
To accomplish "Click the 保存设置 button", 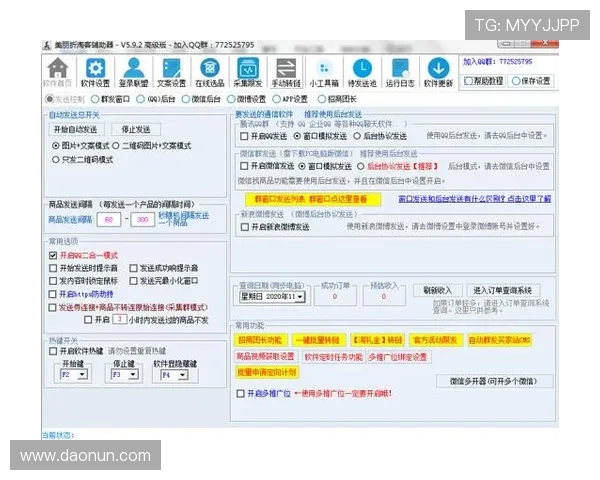I will 531,81.
